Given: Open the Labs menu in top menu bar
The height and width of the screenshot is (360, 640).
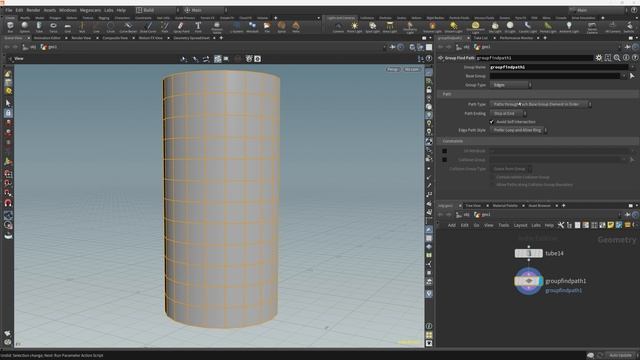Looking at the screenshot, I should click(109, 10).
